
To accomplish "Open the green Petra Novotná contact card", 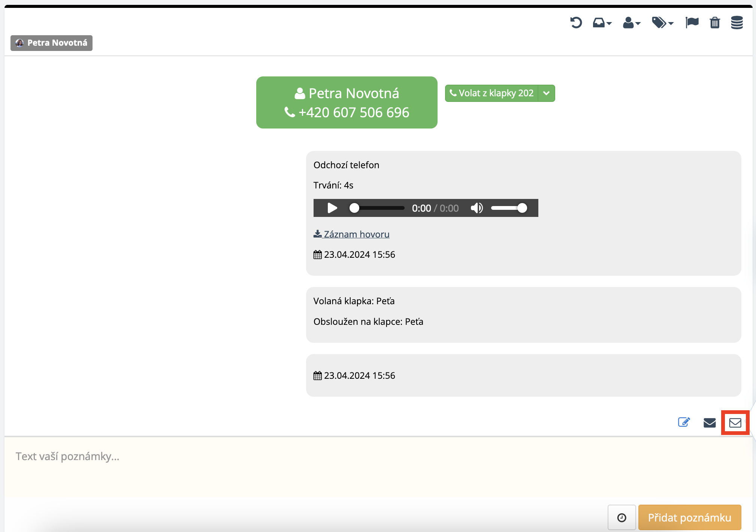I will click(347, 103).
